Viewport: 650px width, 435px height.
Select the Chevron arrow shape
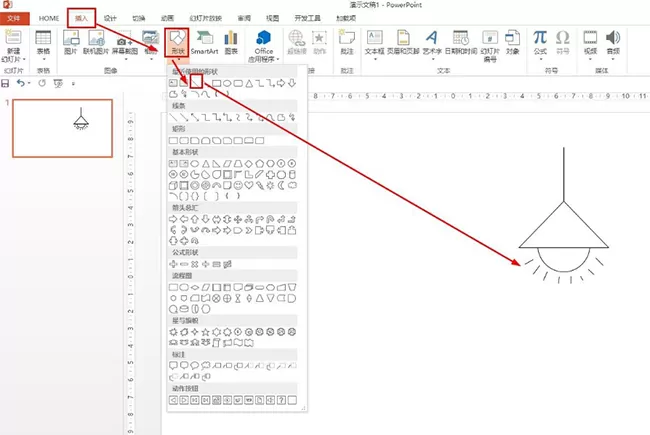point(249,230)
